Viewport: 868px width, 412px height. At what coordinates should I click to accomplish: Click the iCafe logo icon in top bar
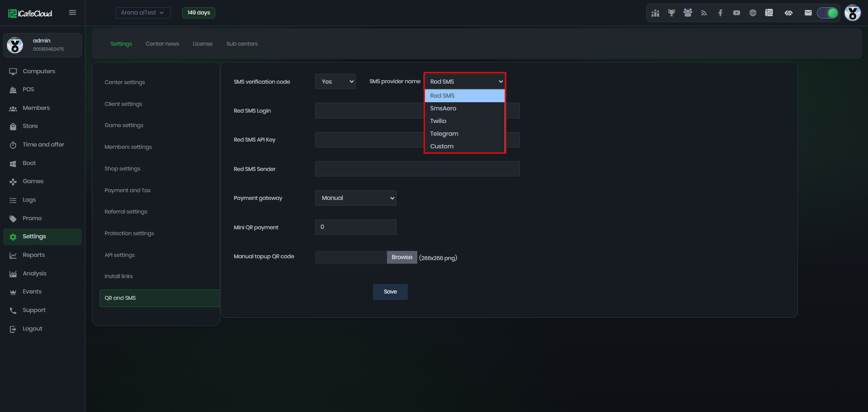tap(769, 13)
